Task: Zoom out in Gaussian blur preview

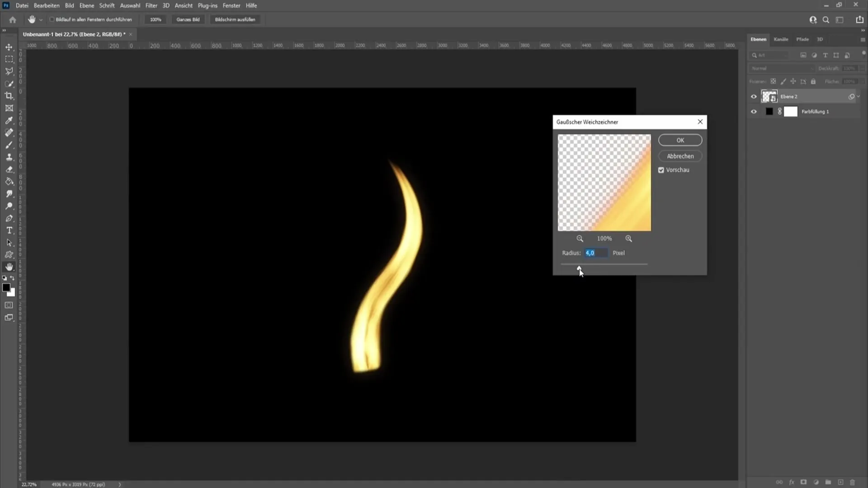Action: (x=580, y=239)
